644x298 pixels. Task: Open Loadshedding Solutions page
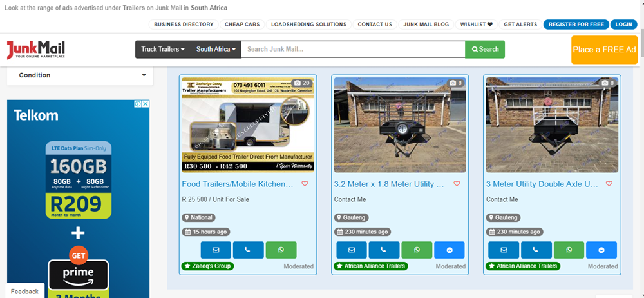pyautogui.click(x=308, y=25)
